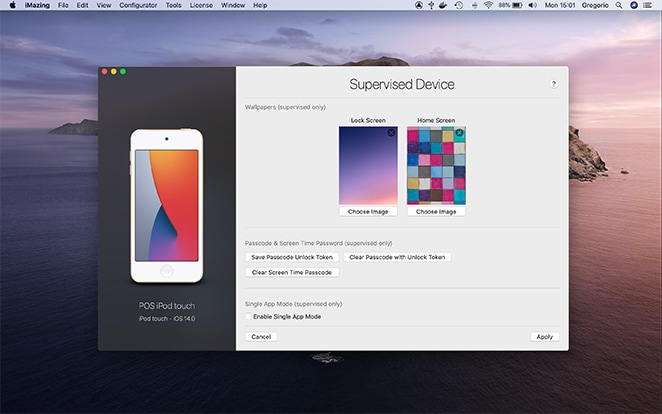The height and width of the screenshot is (414, 662).
Task: Click the iMazing Mini menu bar icon
Action: tap(418, 5)
